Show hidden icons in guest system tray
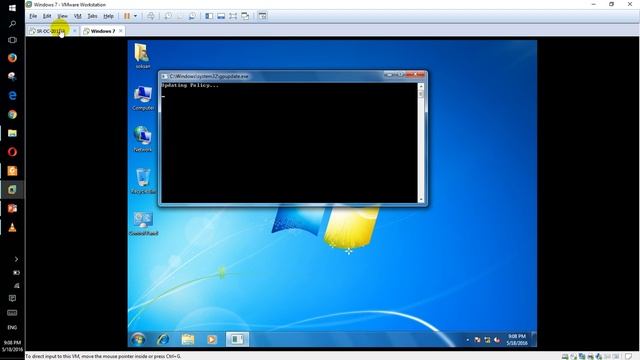 click(x=467, y=340)
